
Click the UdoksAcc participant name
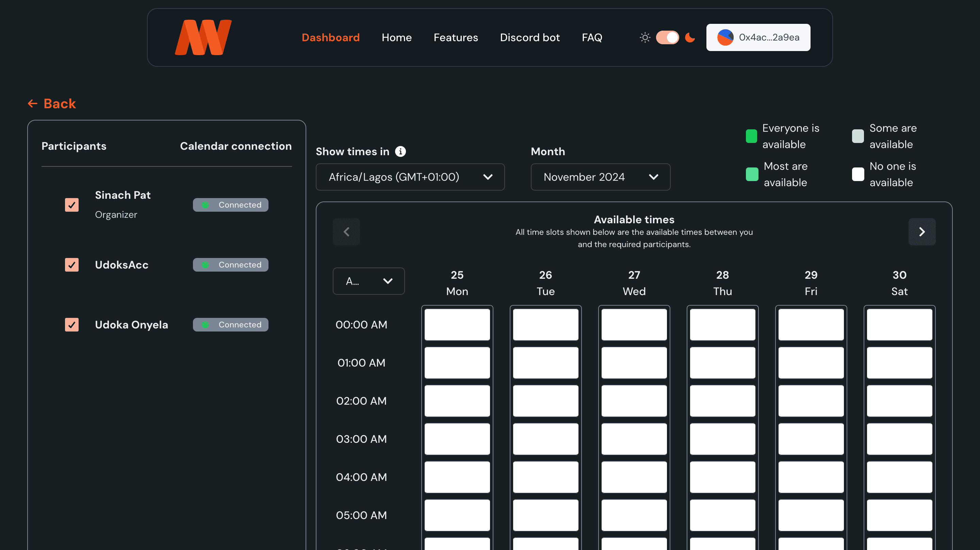[121, 264]
